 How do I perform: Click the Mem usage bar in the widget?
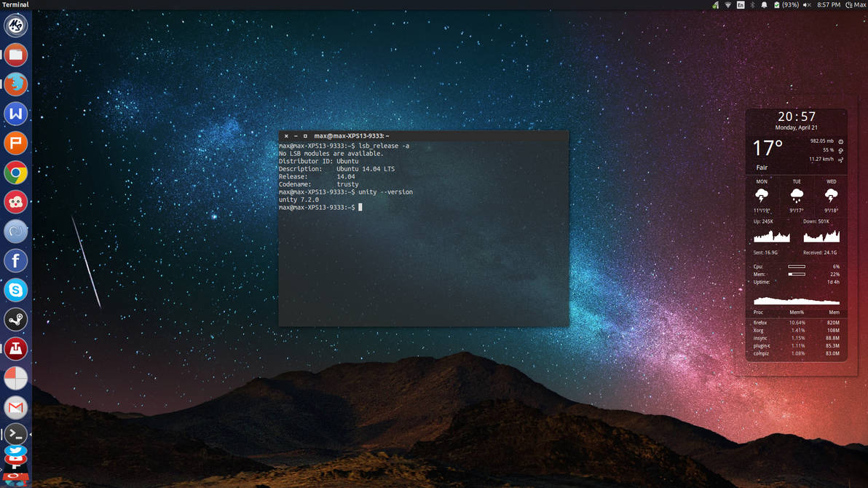797,275
